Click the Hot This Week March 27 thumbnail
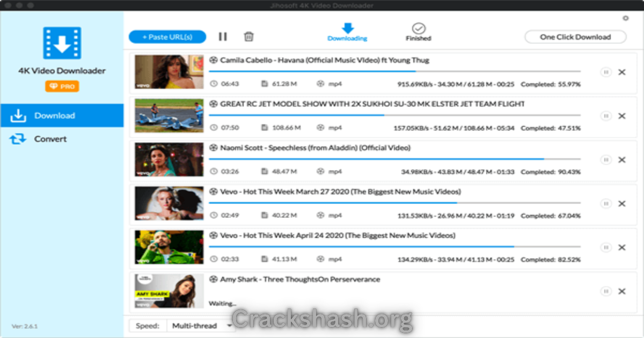 pos(169,204)
